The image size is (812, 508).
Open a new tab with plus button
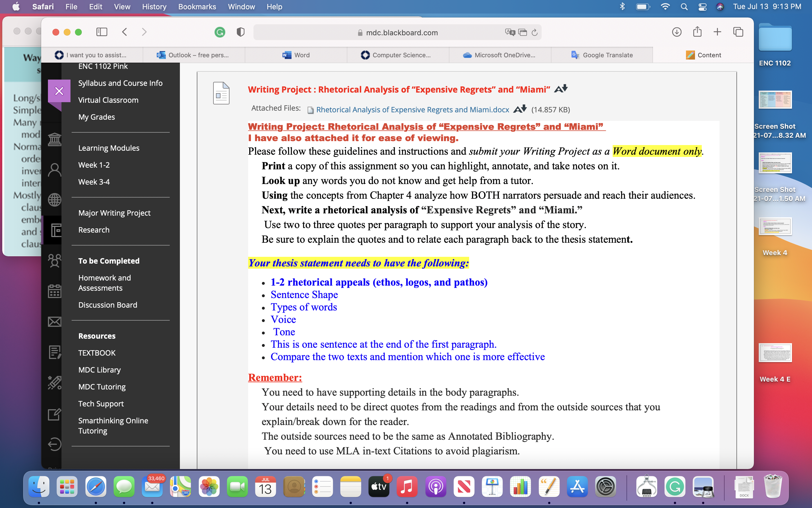coord(717,32)
